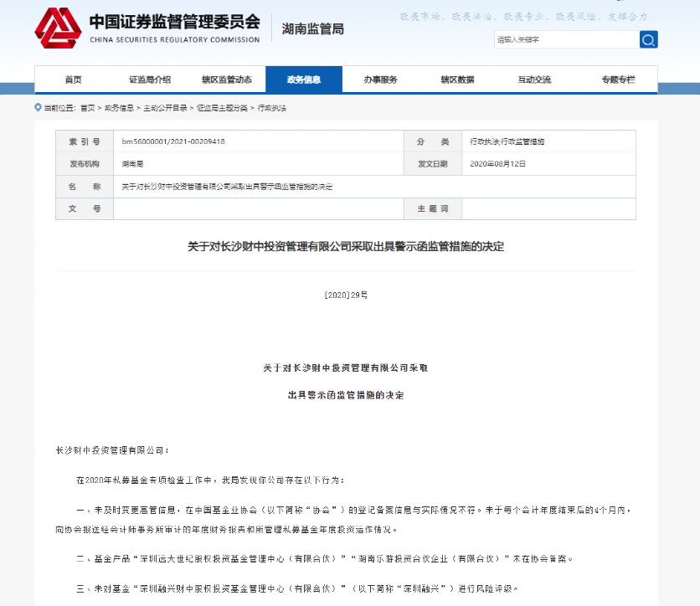The height and width of the screenshot is (606, 700).
Task: Open 行政执法 breadcrumb entry
Action: [270, 107]
